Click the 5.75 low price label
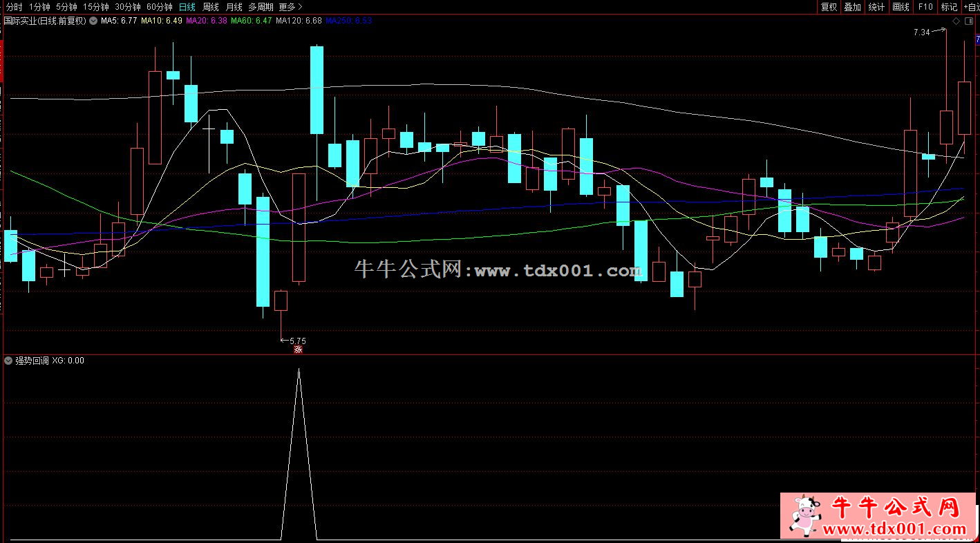 pyautogui.click(x=297, y=341)
